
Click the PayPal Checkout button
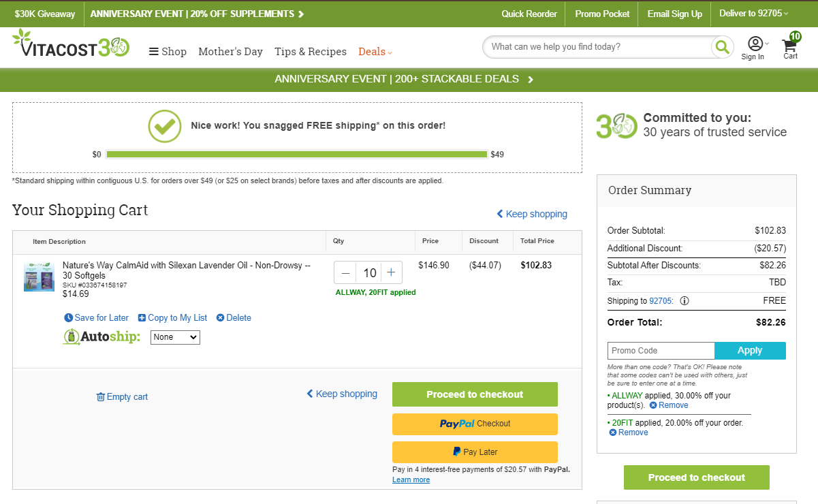tap(475, 424)
